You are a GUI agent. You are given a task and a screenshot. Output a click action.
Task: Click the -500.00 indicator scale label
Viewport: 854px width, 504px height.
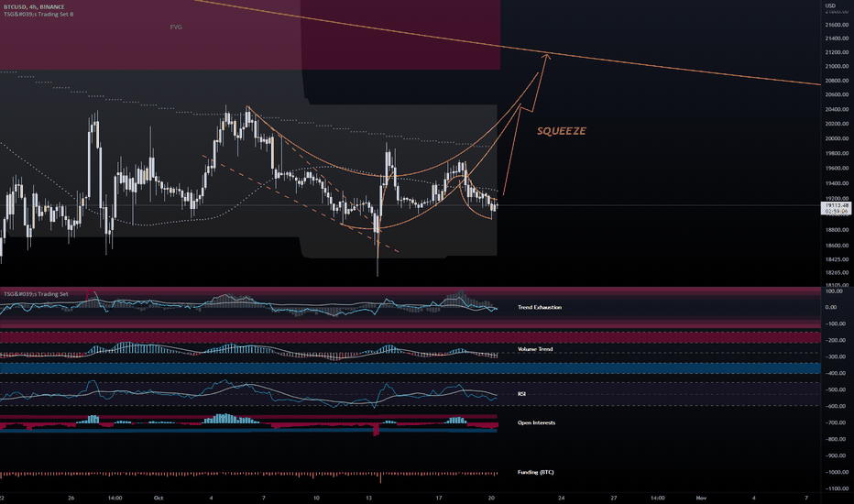point(836,390)
